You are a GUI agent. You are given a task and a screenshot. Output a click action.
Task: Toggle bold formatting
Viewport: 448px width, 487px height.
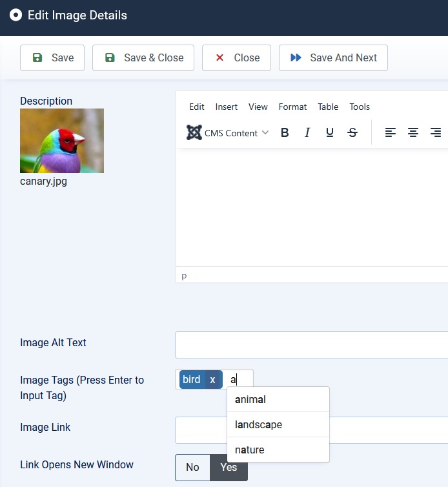pyautogui.click(x=285, y=132)
